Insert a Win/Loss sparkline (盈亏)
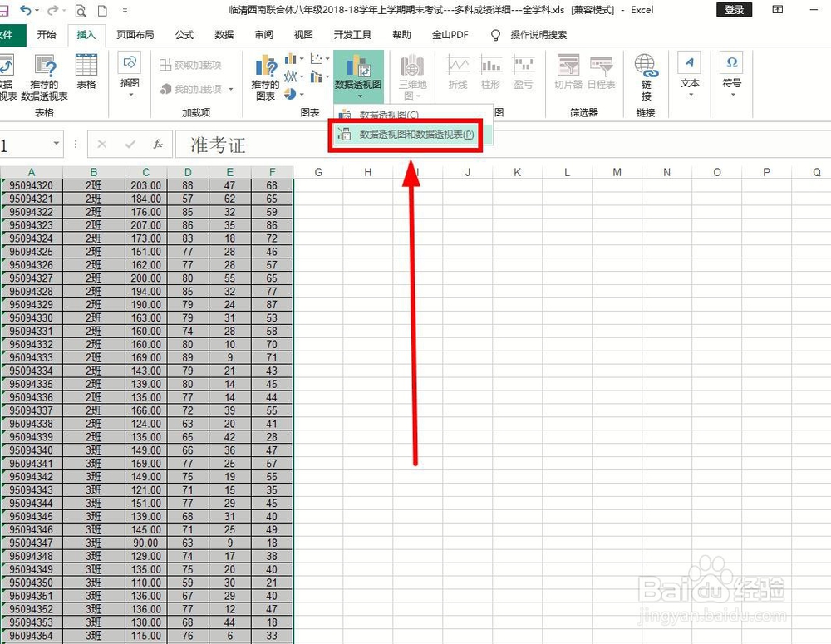Viewport: 831px width, 644px height. [x=524, y=71]
